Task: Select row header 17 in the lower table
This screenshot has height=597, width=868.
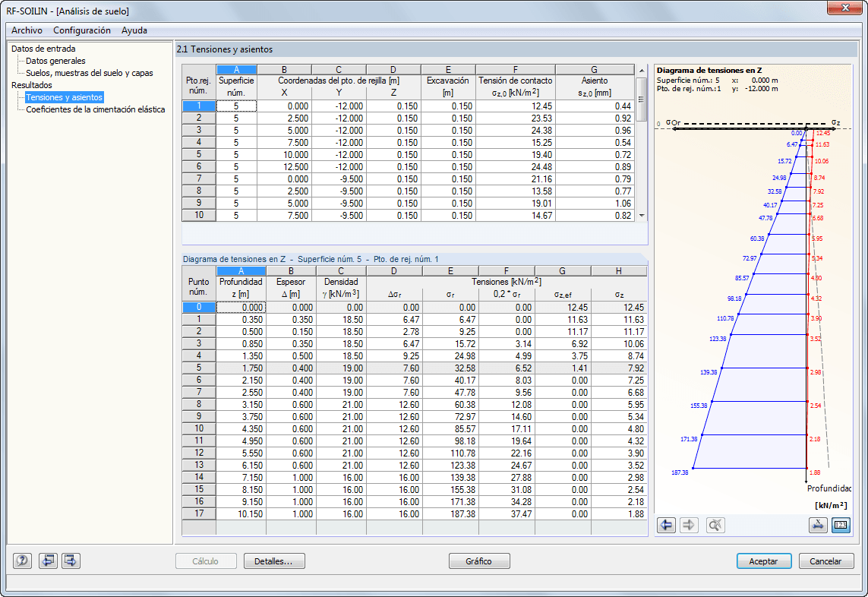Action: pos(199,514)
